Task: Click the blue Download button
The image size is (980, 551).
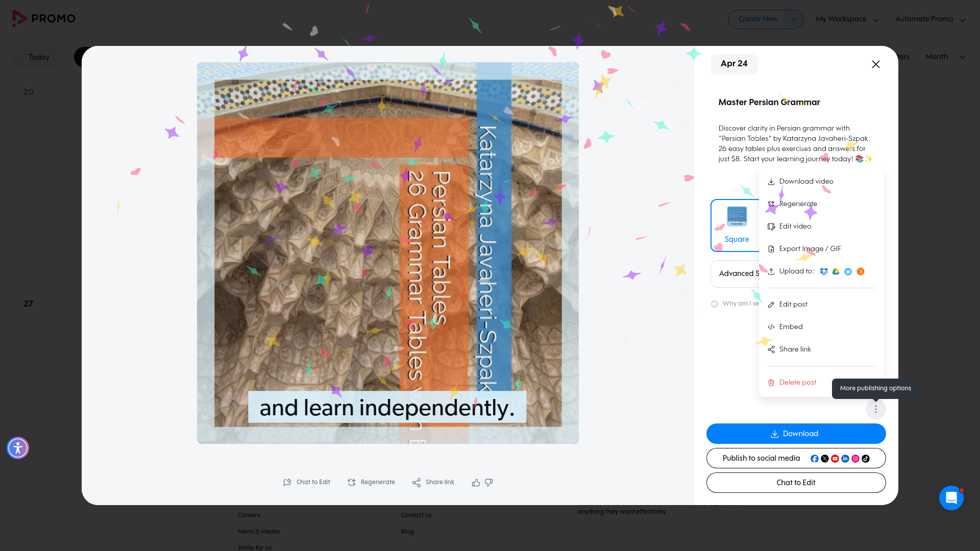Action: (795, 433)
